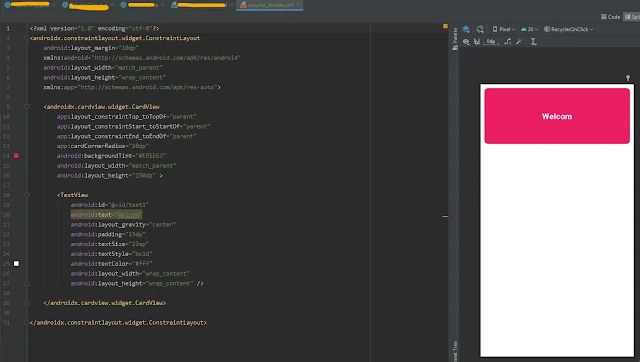
Task: Click the android:layout_margin "10dp" line
Action: click(91, 48)
